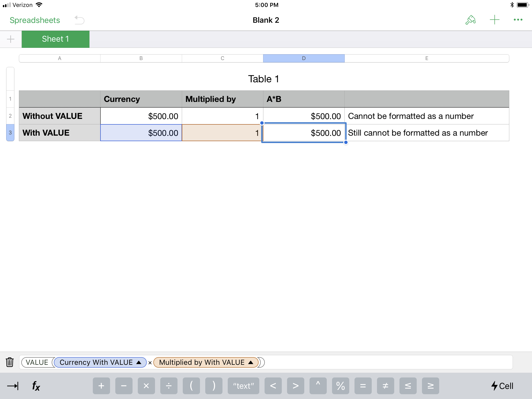Open the Cell action menu

[502, 386]
